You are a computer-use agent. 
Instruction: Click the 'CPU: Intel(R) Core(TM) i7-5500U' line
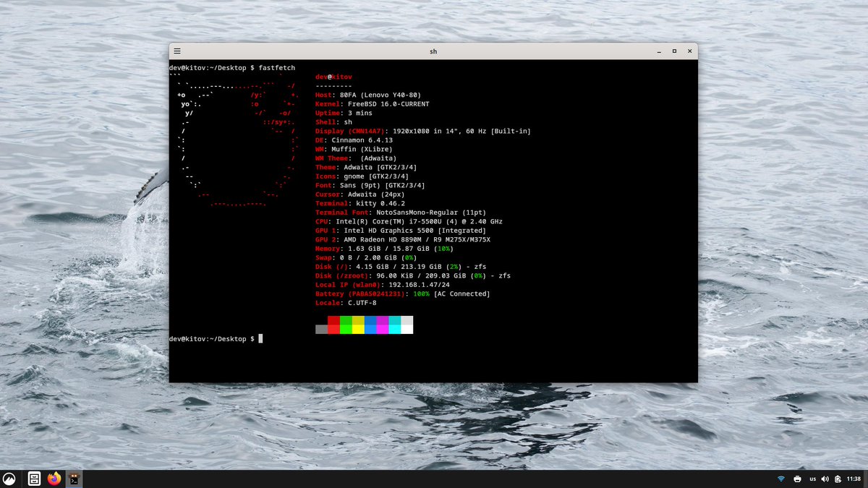tap(409, 221)
